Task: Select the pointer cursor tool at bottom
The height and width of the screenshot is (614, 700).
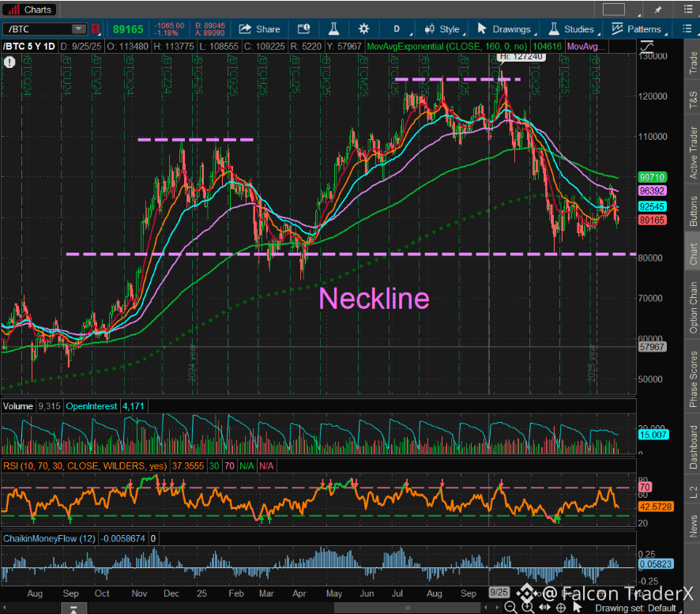Action: (x=576, y=606)
